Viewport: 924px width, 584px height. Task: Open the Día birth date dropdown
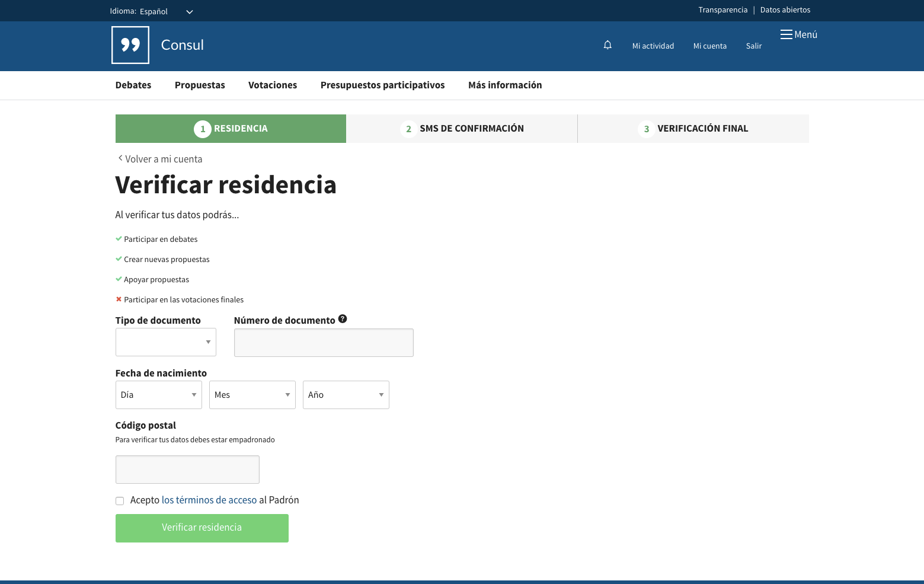pyautogui.click(x=159, y=395)
